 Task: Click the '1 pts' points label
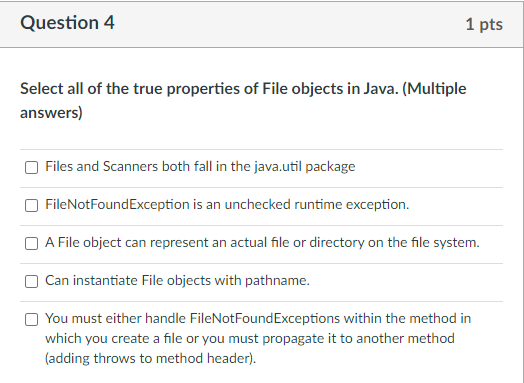[484, 24]
